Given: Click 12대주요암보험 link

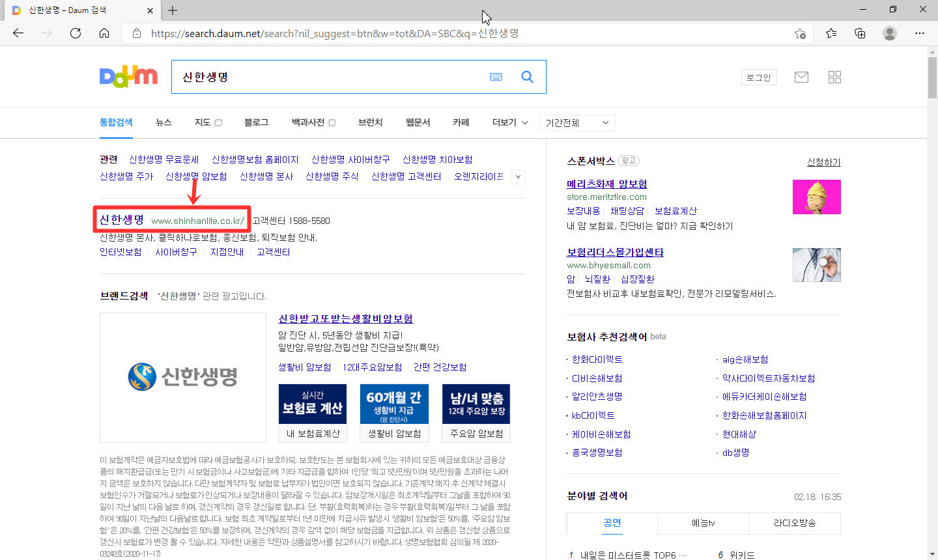Looking at the screenshot, I should pos(372,367).
